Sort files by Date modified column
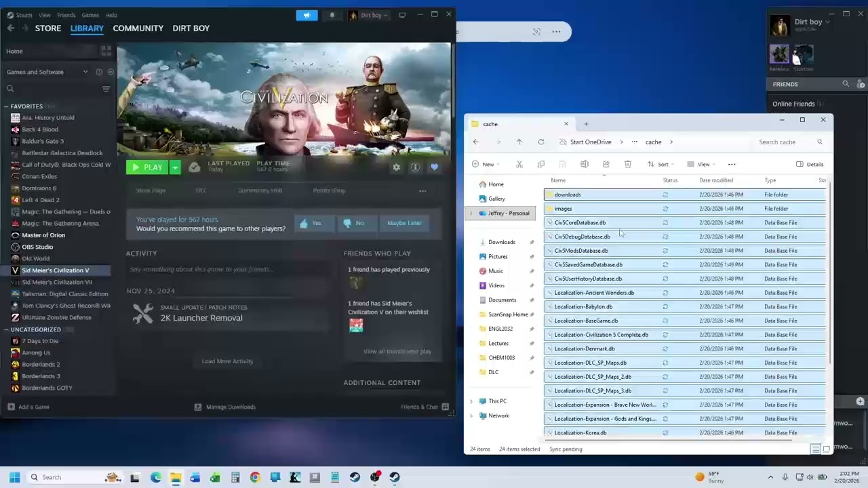 click(x=716, y=180)
